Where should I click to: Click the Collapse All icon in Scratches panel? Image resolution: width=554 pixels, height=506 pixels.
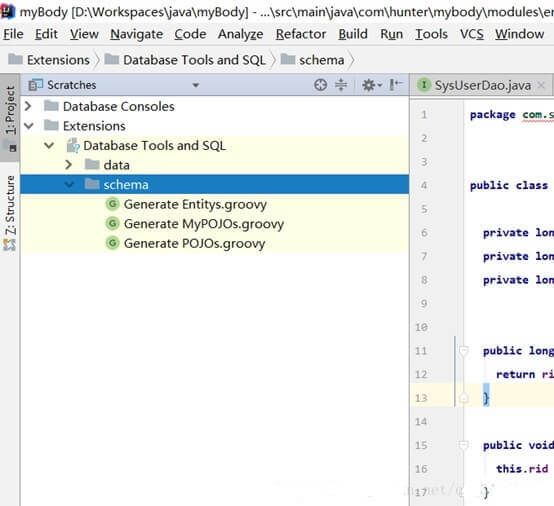pos(341,85)
